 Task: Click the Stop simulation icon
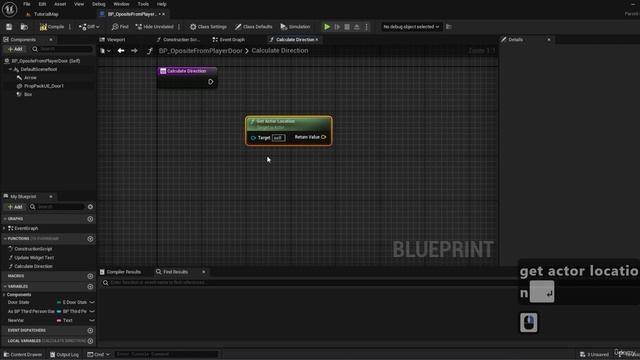pos(347,27)
